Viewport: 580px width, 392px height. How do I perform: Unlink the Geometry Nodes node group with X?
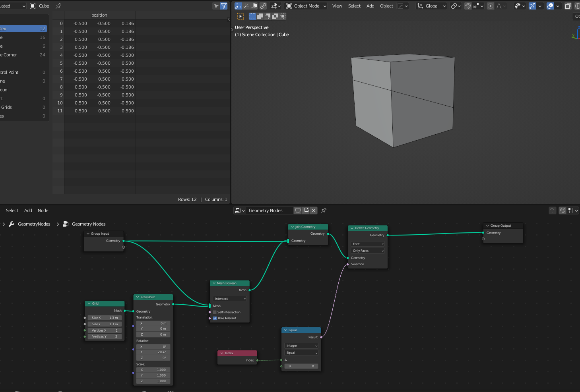[314, 210]
